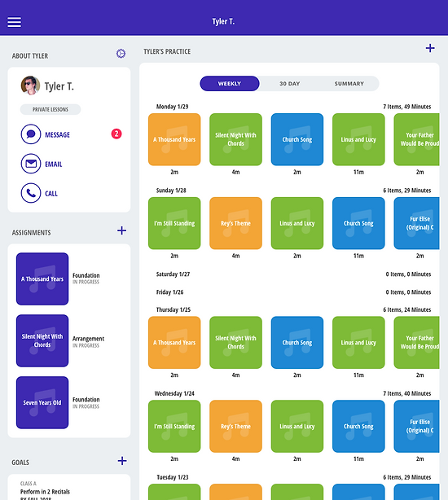Click the Tyler T. header title
The height and width of the screenshot is (500, 448).
click(x=223, y=22)
